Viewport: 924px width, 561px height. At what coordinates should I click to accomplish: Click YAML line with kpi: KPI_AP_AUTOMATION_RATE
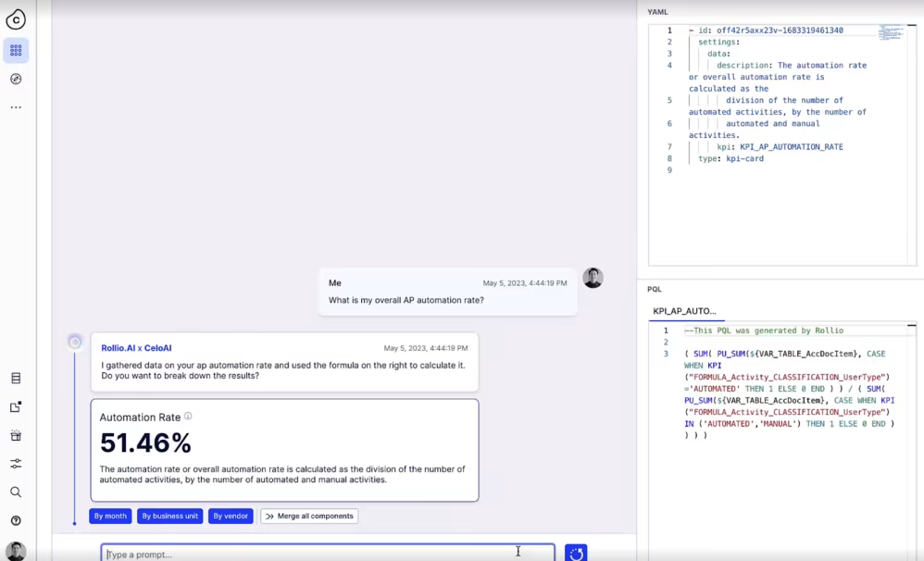tap(780, 147)
